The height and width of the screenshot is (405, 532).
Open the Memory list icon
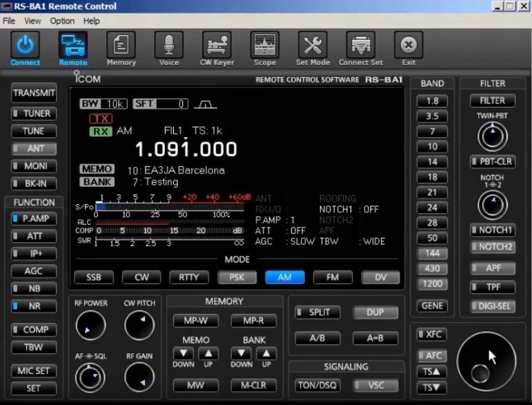pyautogui.click(x=121, y=46)
